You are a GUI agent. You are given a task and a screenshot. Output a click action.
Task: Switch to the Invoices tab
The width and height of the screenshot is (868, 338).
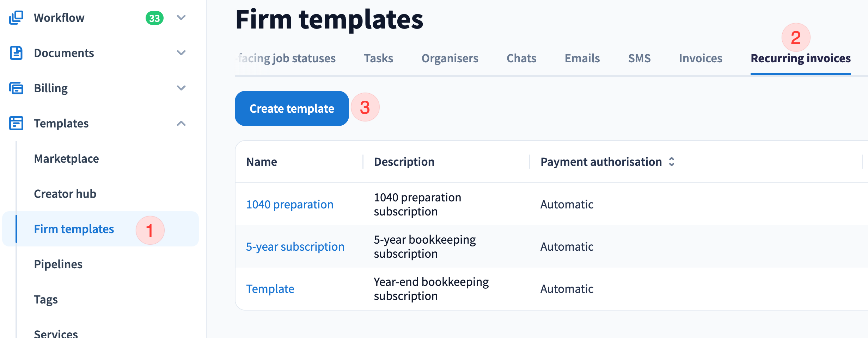coord(701,58)
